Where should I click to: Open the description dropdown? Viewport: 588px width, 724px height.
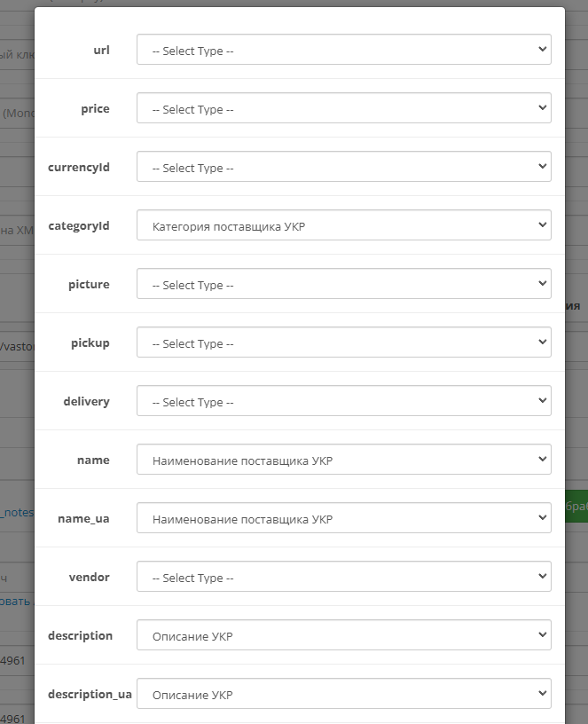coord(343,635)
